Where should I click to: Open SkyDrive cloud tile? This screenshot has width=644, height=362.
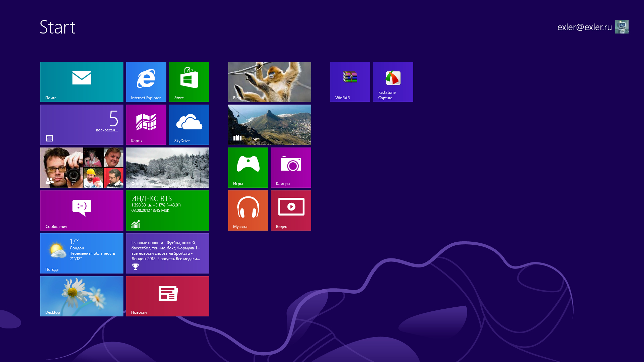189,124
